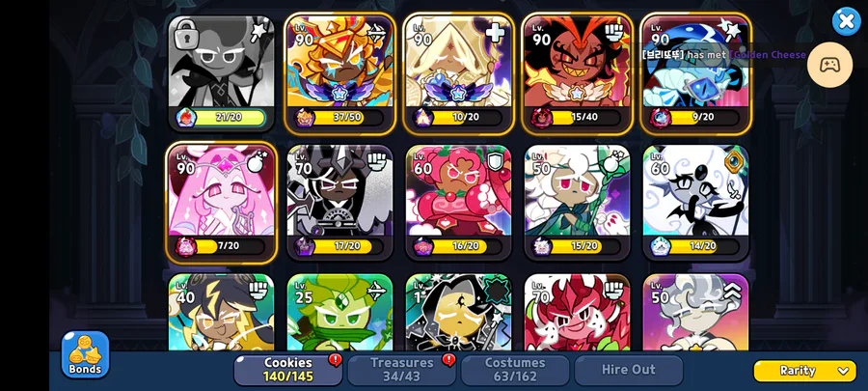Image resolution: width=868 pixels, height=391 pixels.
Task: Click the Hire Out button
Action: click(x=628, y=370)
